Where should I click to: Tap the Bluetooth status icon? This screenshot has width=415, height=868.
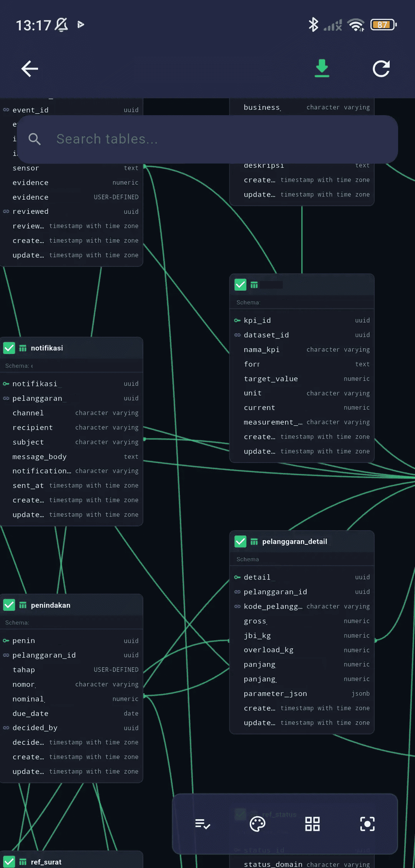tap(314, 25)
